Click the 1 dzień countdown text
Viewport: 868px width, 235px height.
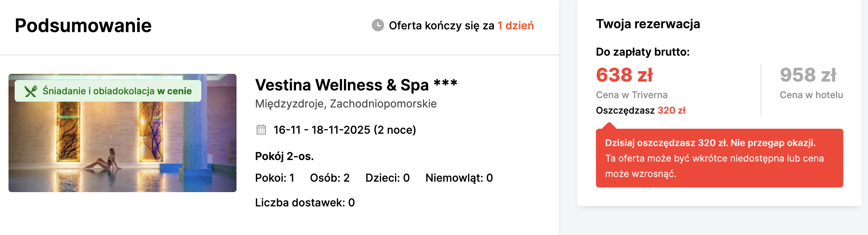point(516,26)
